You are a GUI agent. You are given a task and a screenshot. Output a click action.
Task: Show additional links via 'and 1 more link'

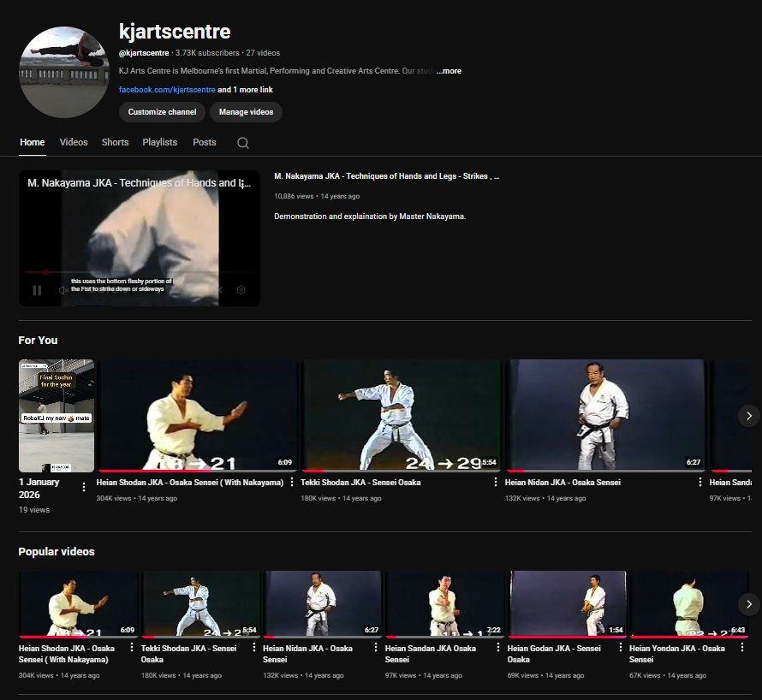[245, 90]
